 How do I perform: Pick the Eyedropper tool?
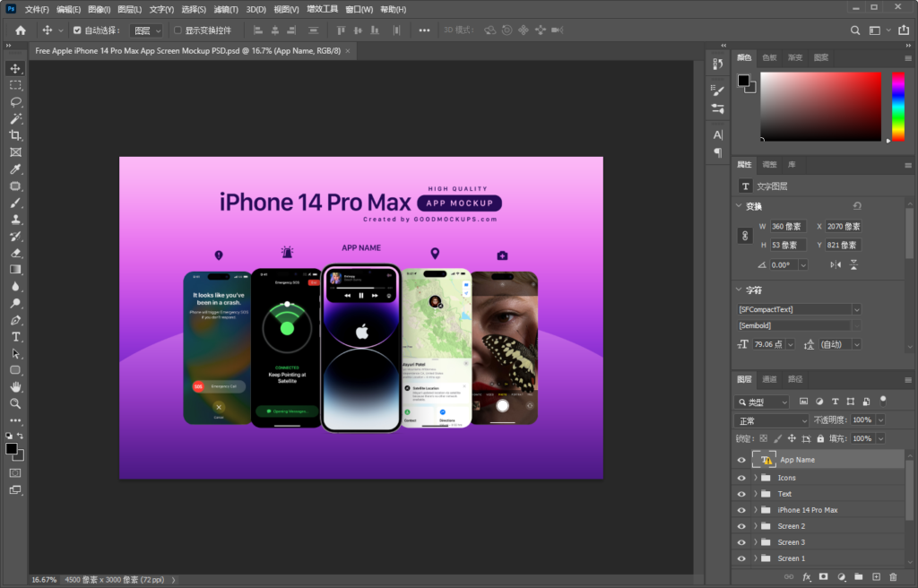pyautogui.click(x=15, y=169)
